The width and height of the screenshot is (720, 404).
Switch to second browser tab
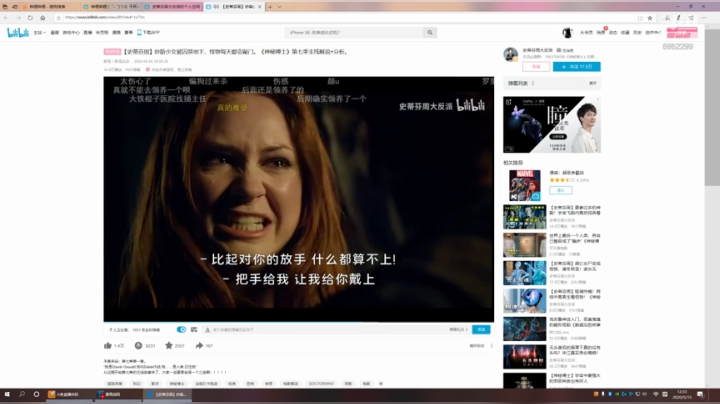[110, 7]
